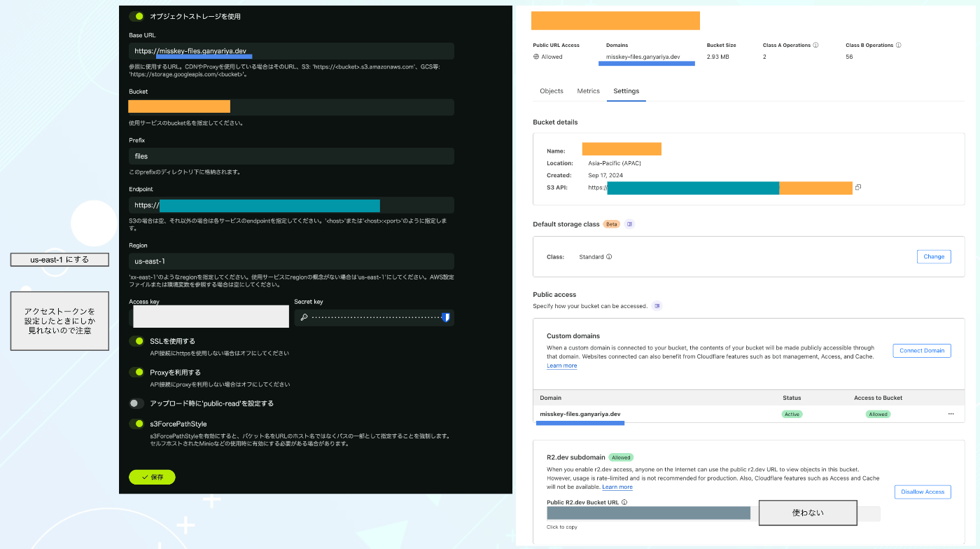Click the password manager shield icon
Screen dimensions: 980x549
pos(445,317)
